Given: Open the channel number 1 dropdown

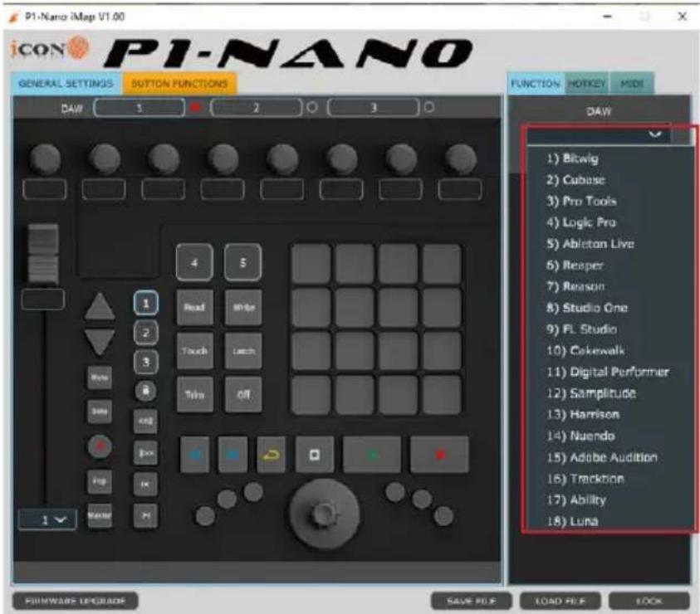Looking at the screenshot, I should point(48,520).
